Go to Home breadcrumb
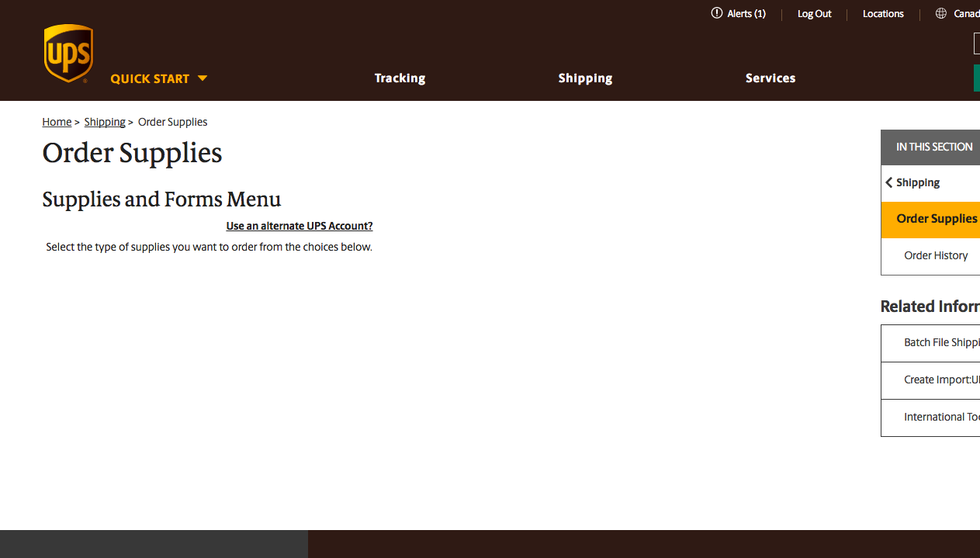980x558 pixels. (57, 122)
